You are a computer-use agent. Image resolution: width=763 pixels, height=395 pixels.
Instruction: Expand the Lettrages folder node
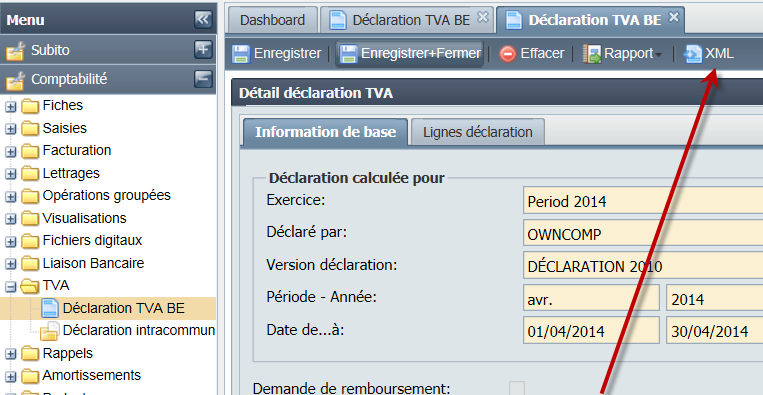11,174
